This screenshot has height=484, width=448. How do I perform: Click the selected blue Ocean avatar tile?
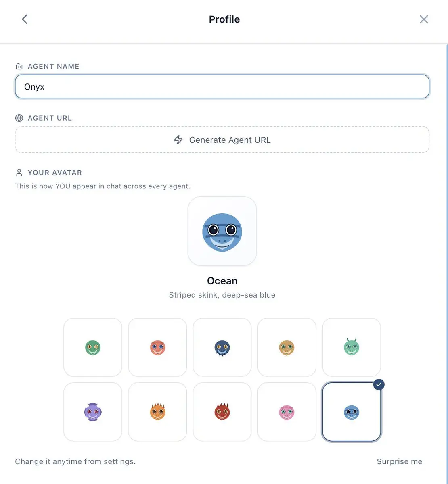(x=352, y=412)
